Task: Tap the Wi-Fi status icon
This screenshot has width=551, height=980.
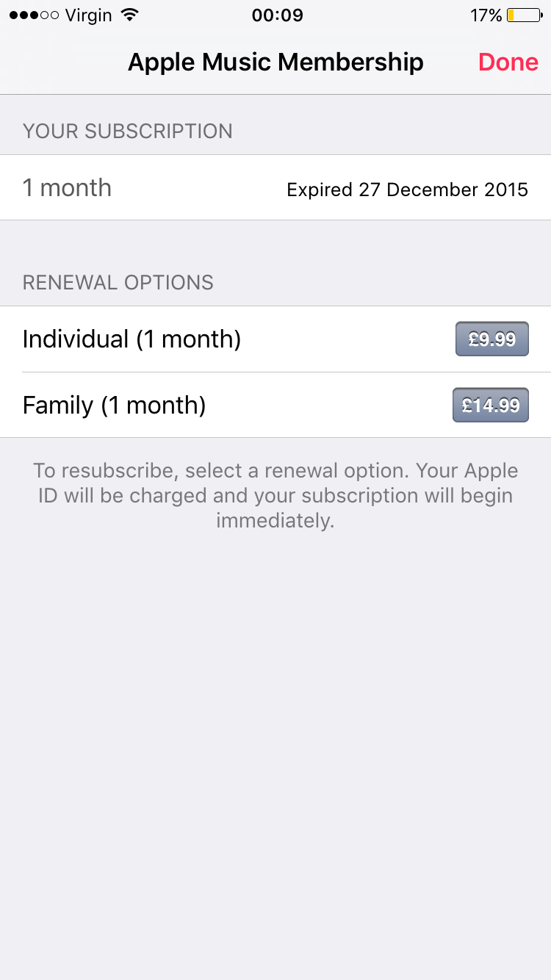Action: [x=130, y=15]
